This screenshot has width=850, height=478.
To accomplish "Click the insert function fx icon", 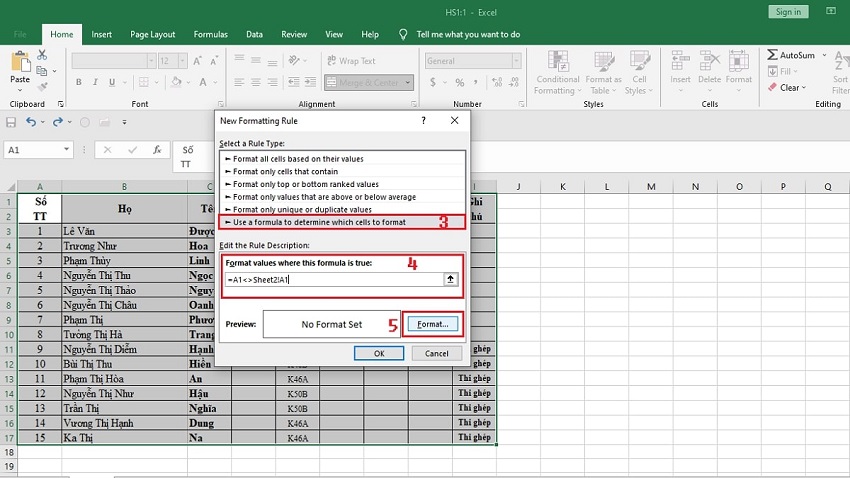I will coord(157,150).
